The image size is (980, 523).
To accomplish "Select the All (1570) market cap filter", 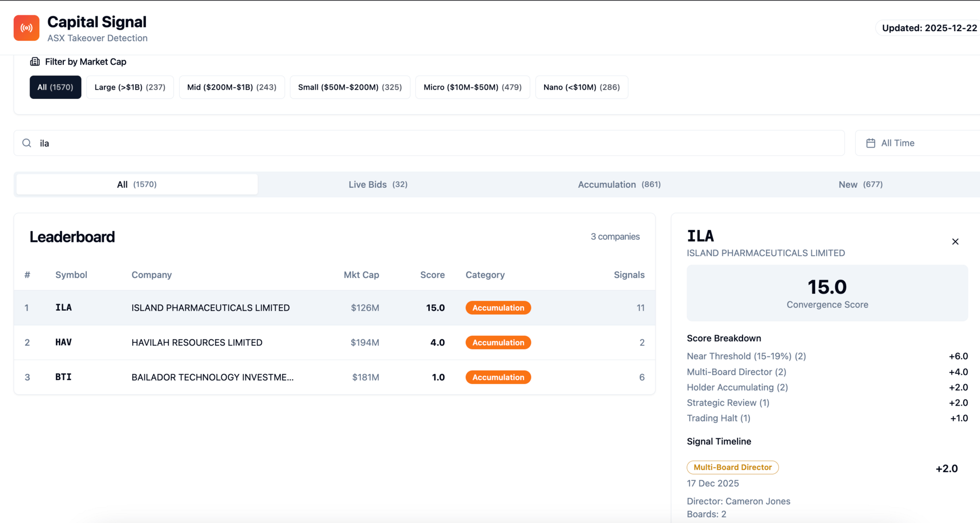I will pyautogui.click(x=55, y=87).
